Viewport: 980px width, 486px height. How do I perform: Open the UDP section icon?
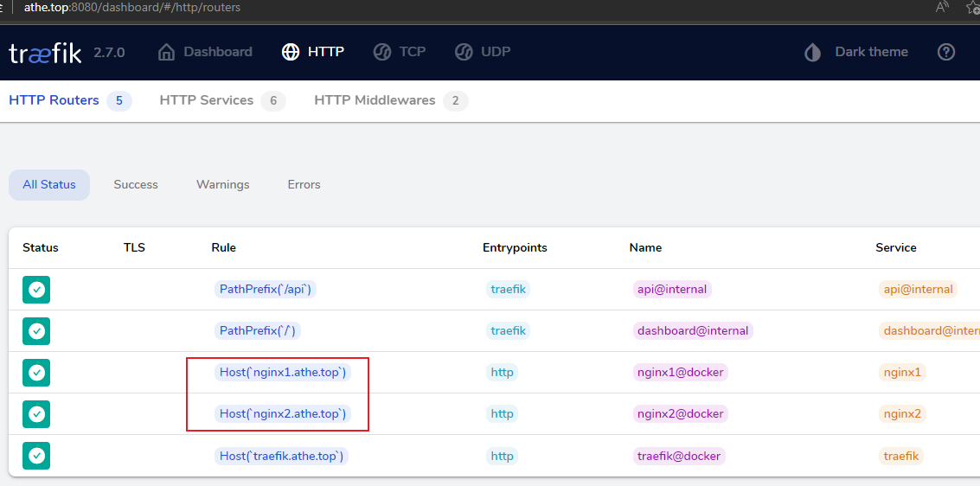(464, 52)
